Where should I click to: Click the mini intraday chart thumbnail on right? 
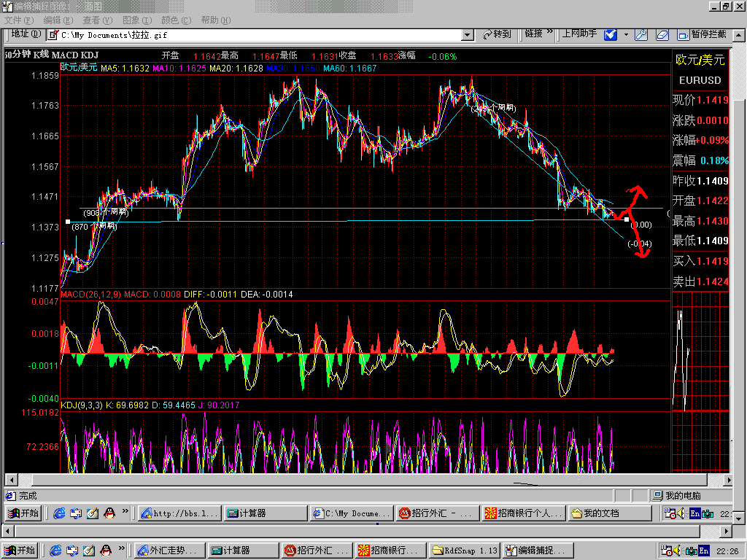point(700,352)
